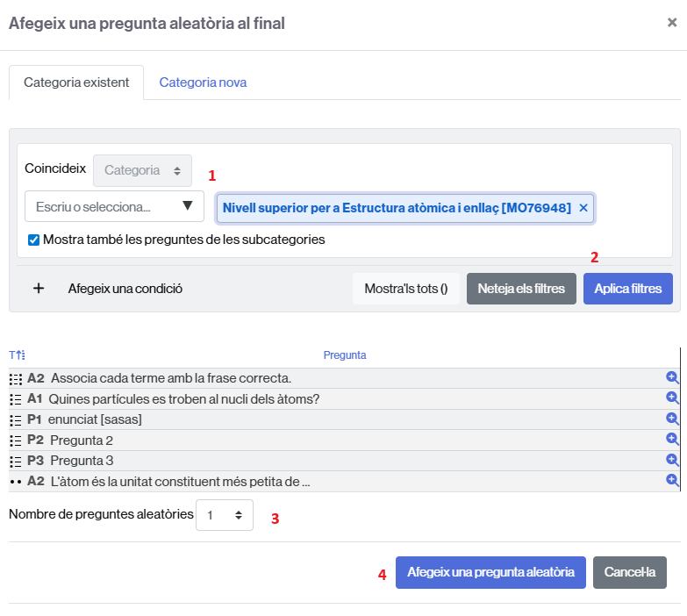Close the 'Afegeix una pregunta aleatòria' dialog
The height and width of the screenshot is (616, 687).
pos(672,22)
